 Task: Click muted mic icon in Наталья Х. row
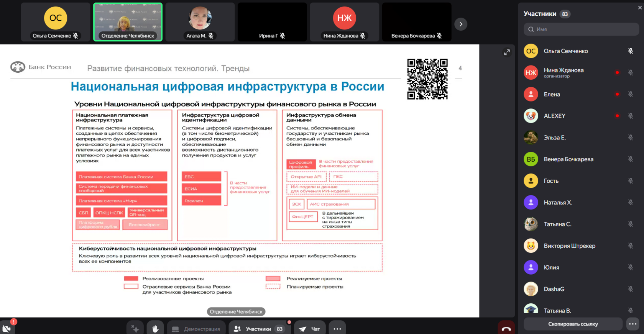click(x=631, y=202)
